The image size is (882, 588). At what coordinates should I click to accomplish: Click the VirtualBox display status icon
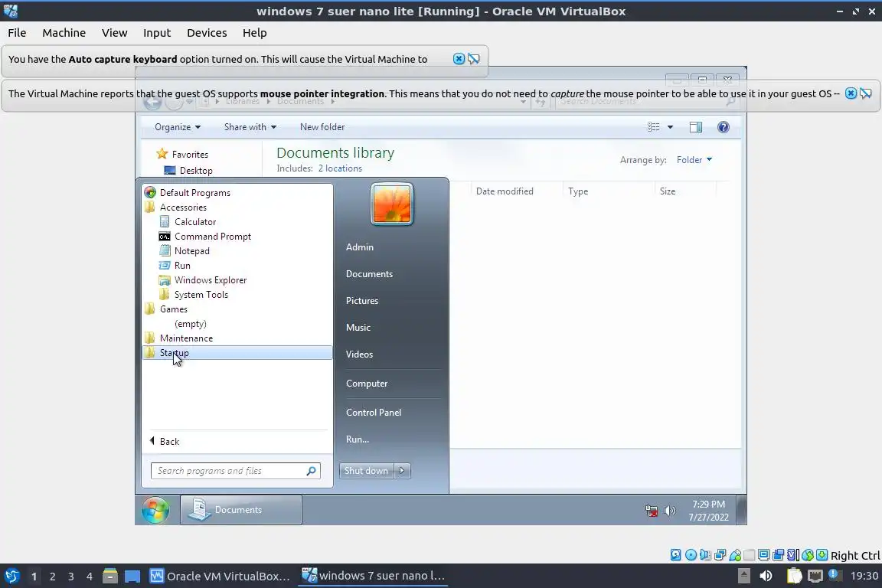tap(764, 555)
